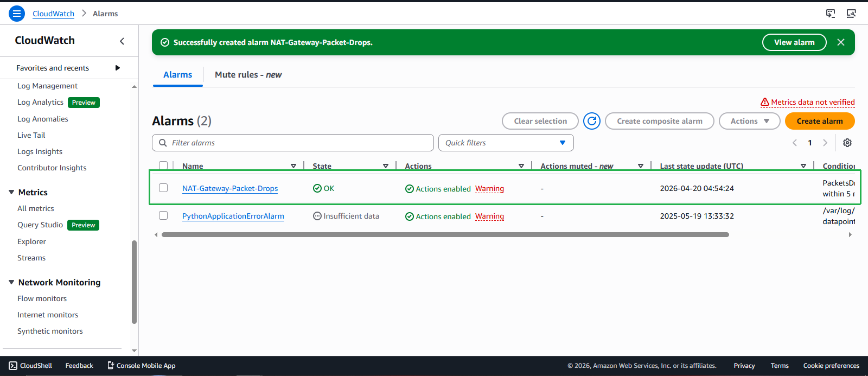Screen dimensions: 868x376
Task: Open Contributor Insights in sidebar
Action: 52,168
